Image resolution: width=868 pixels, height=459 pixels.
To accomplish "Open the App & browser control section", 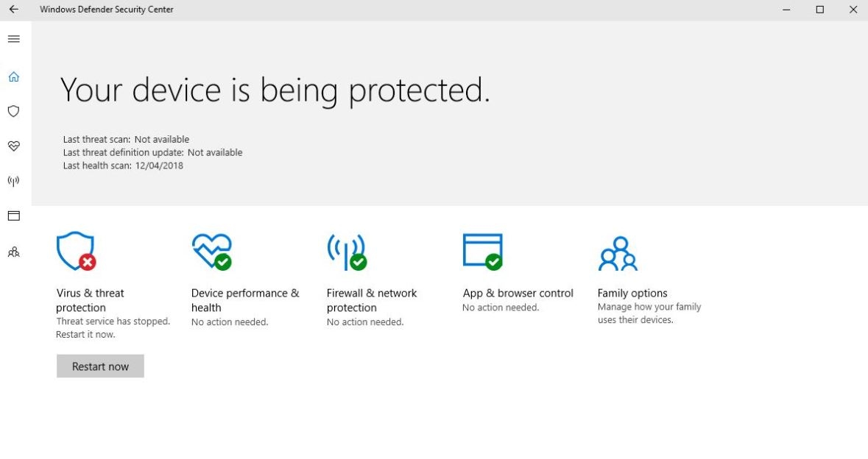I will click(x=517, y=293).
